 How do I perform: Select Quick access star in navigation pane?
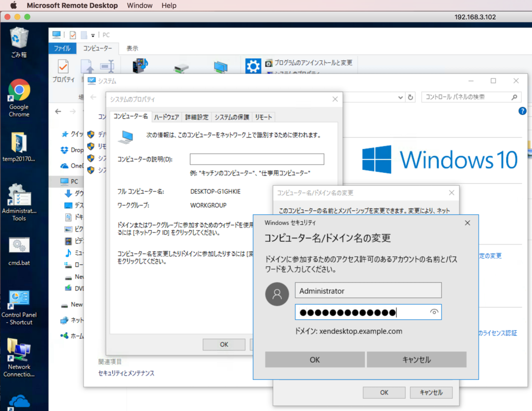[72, 134]
